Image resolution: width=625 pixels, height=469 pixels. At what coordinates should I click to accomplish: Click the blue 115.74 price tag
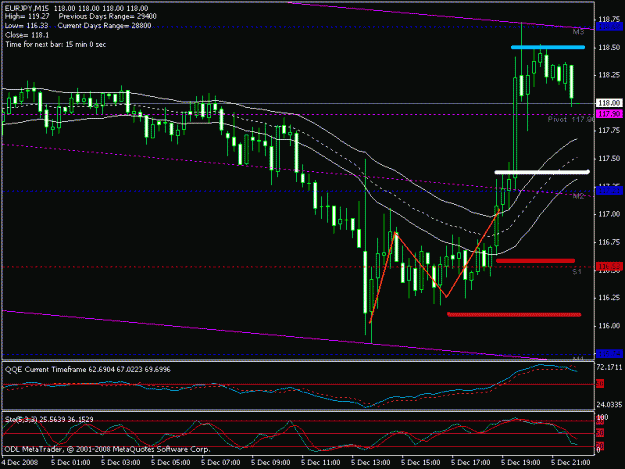click(x=609, y=354)
